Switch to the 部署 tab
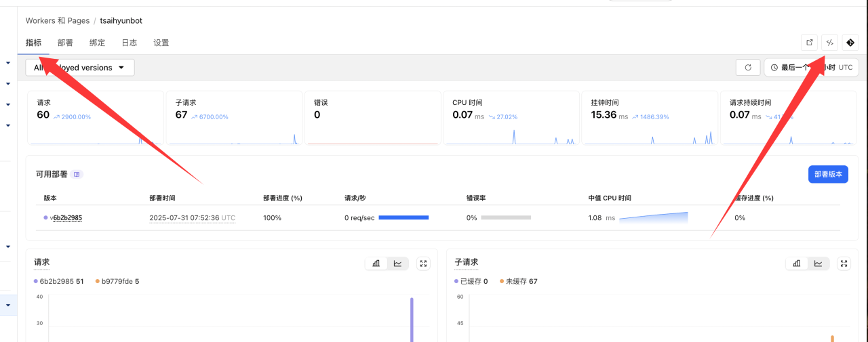Image resolution: width=868 pixels, height=342 pixels. (65, 43)
